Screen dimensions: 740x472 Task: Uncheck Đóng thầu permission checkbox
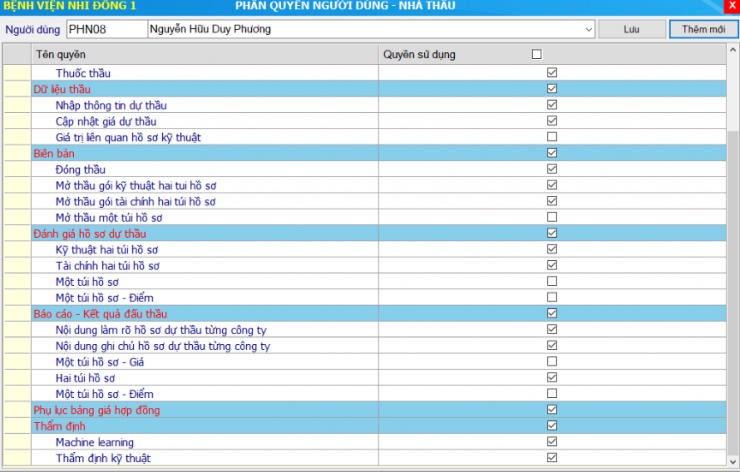[x=552, y=169]
